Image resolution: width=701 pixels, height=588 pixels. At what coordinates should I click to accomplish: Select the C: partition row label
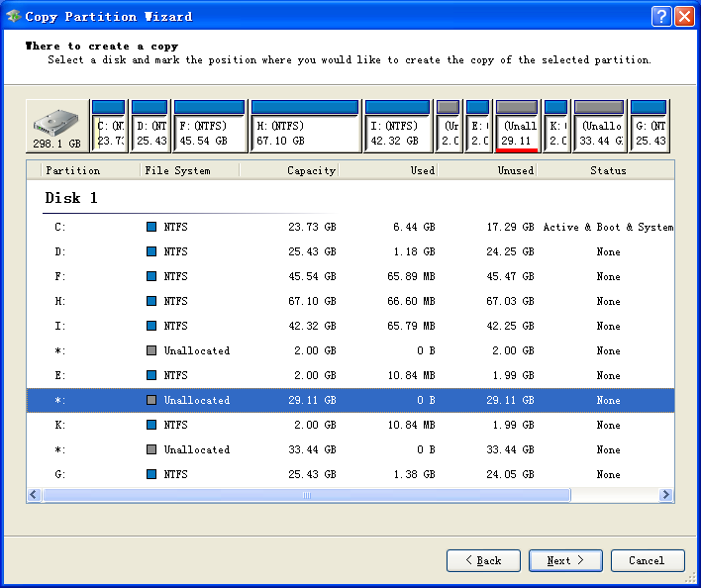click(60, 227)
